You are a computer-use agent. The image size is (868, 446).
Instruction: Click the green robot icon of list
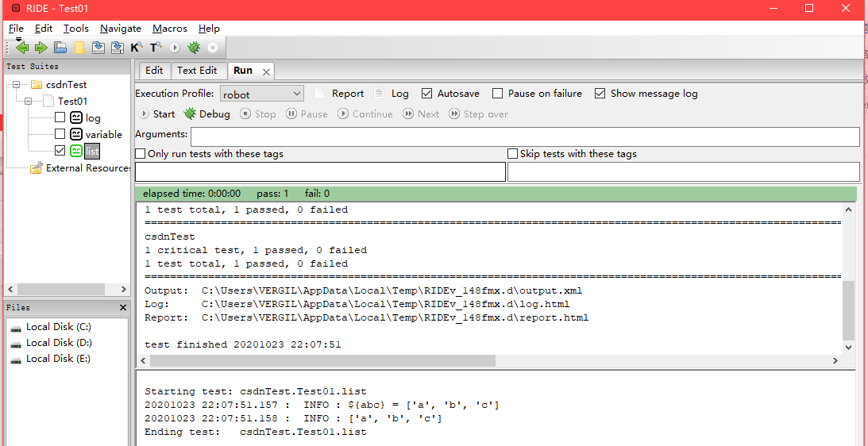coord(75,151)
